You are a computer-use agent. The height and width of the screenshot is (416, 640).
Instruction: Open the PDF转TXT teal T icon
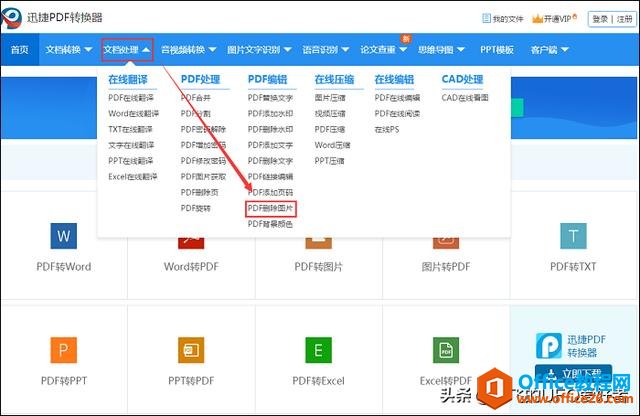pos(573,236)
